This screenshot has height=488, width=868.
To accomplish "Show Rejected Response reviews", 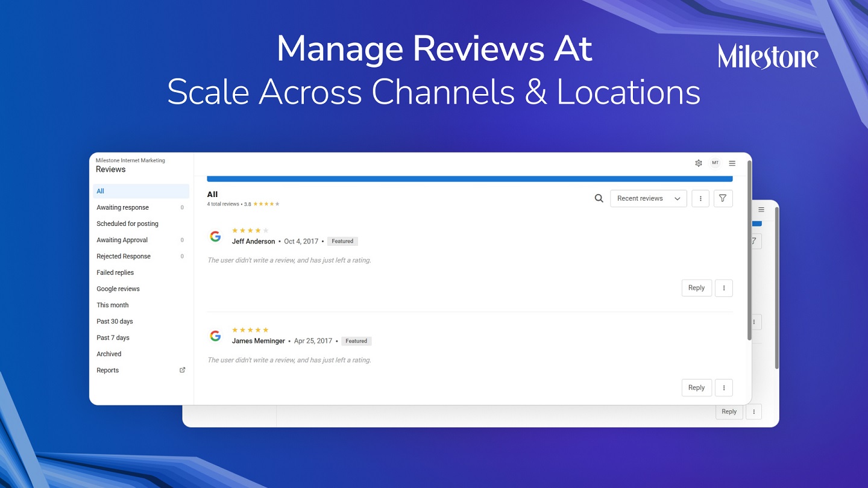I will coord(141,256).
